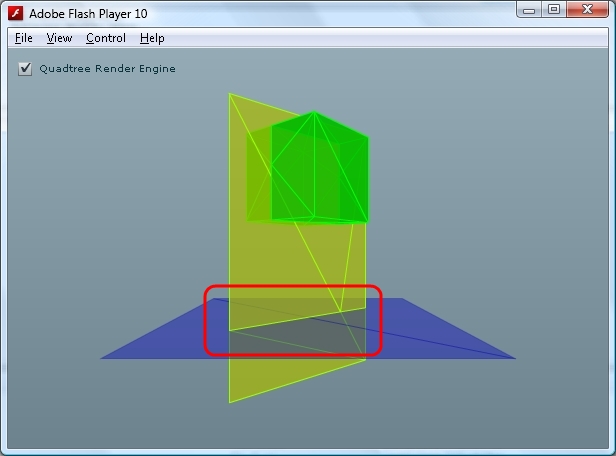Maximize the Flash Player window
The image size is (616, 456).
point(554,10)
